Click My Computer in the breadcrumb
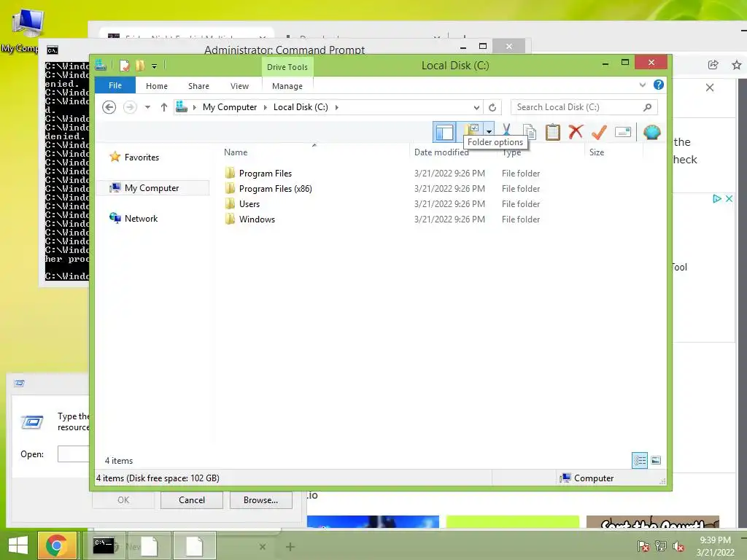 (230, 107)
